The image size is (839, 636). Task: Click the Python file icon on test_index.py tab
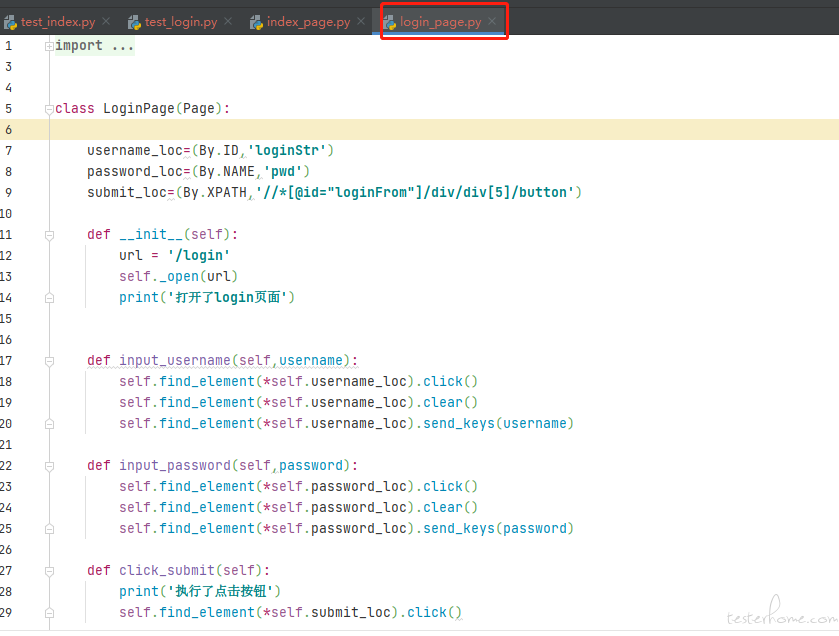(x=10, y=22)
